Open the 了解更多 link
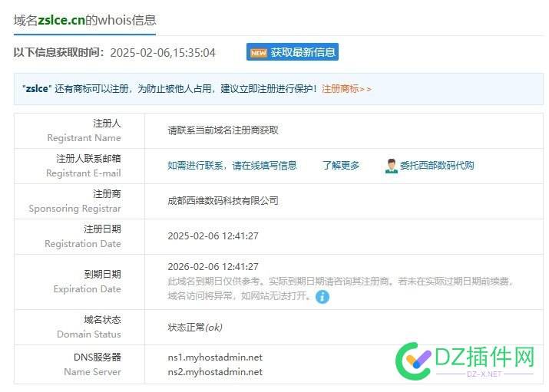Image resolution: width=549 pixels, height=392 pixels. [x=341, y=166]
